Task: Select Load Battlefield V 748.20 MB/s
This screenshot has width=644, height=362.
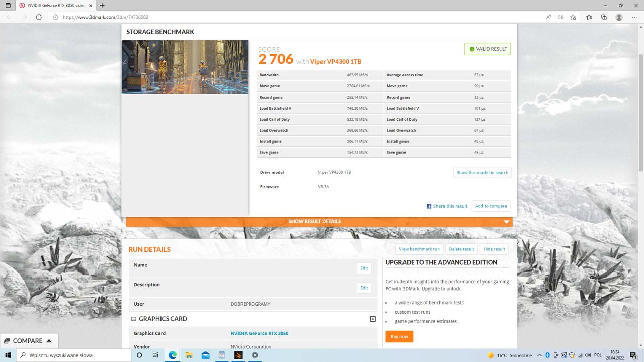Action: coord(357,108)
